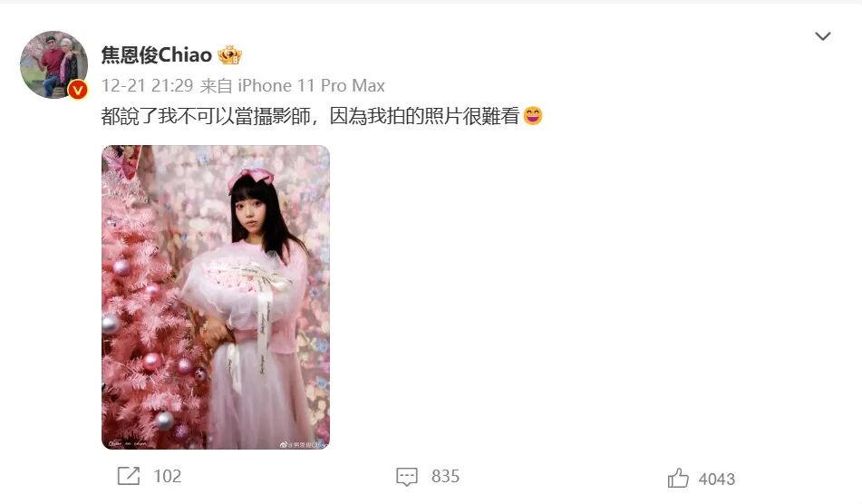Click the handwritten signature watermark on photo
The width and height of the screenshot is (862, 504).
click(127, 443)
